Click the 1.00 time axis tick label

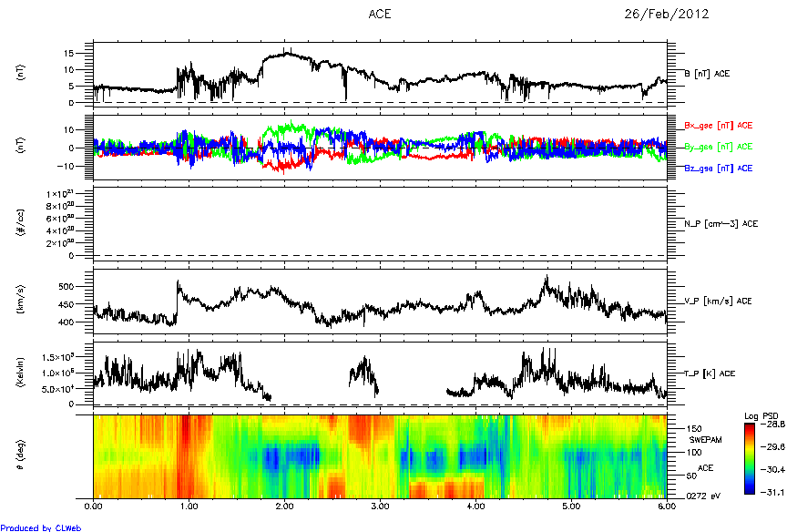189,506
